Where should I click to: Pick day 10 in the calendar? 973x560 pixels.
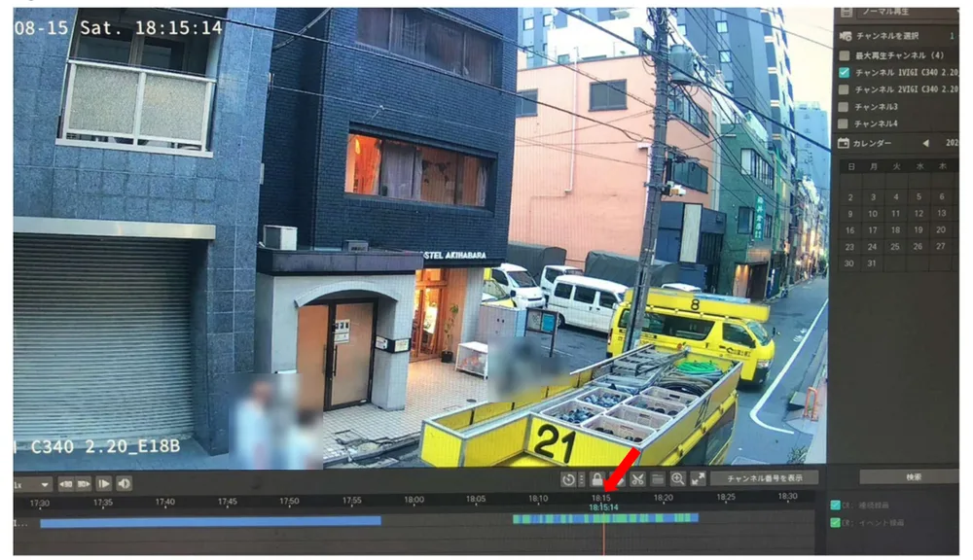click(873, 213)
